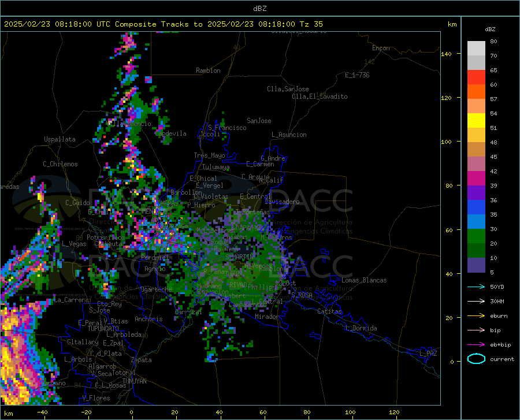The image size is (520, 420).
Task: Click the dBZ title at top
Action: (259, 9)
